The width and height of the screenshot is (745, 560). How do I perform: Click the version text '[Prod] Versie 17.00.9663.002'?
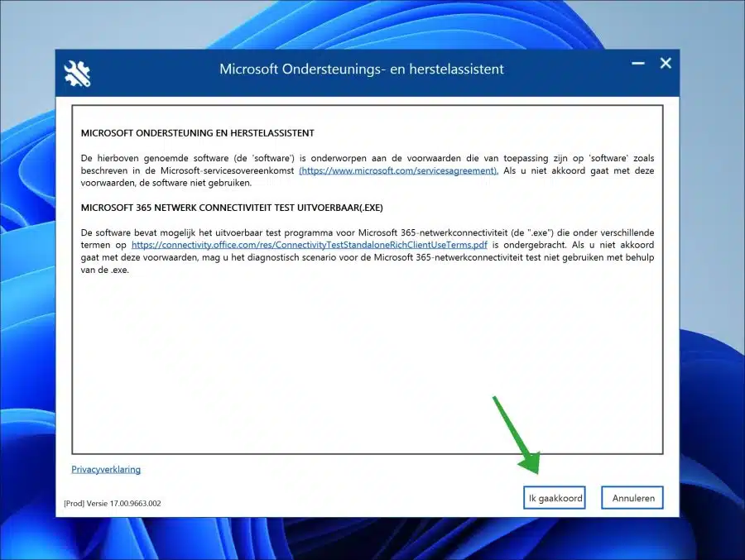tap(113, 504)
